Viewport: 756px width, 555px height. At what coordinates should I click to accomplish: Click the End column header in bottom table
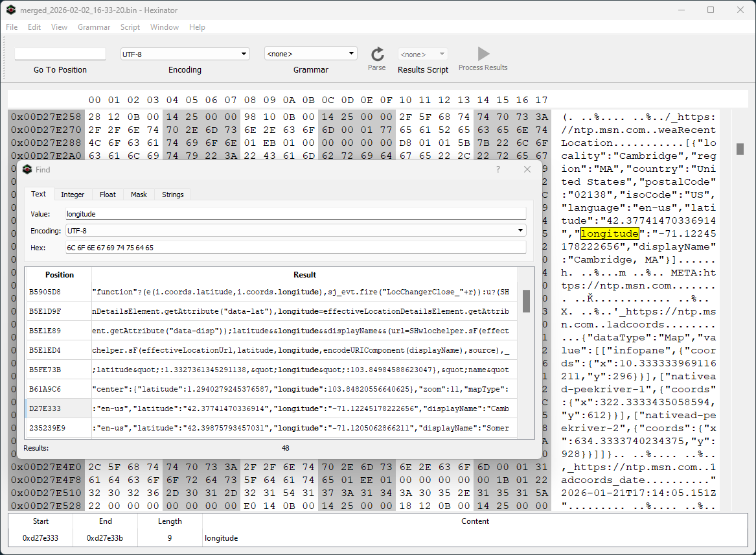click(x=105, y=521)
